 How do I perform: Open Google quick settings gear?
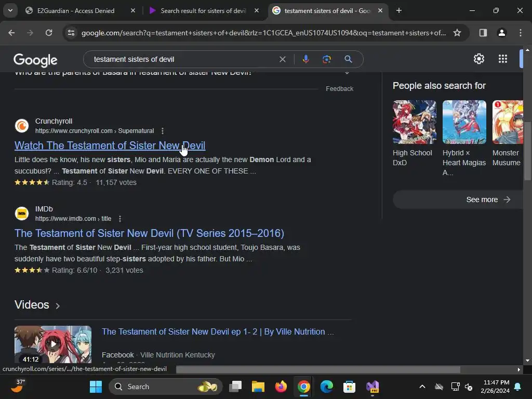(x=478, y=59)
